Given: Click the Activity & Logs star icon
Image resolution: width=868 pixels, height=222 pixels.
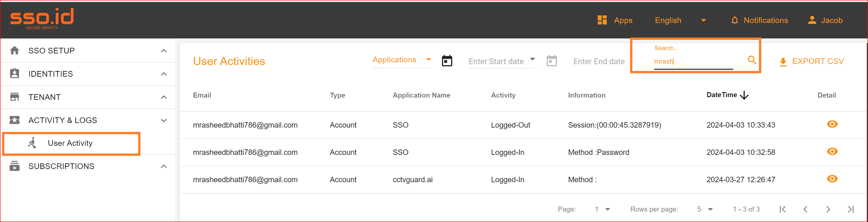Looking at the screenshot, I should click(x=15, y=120).
